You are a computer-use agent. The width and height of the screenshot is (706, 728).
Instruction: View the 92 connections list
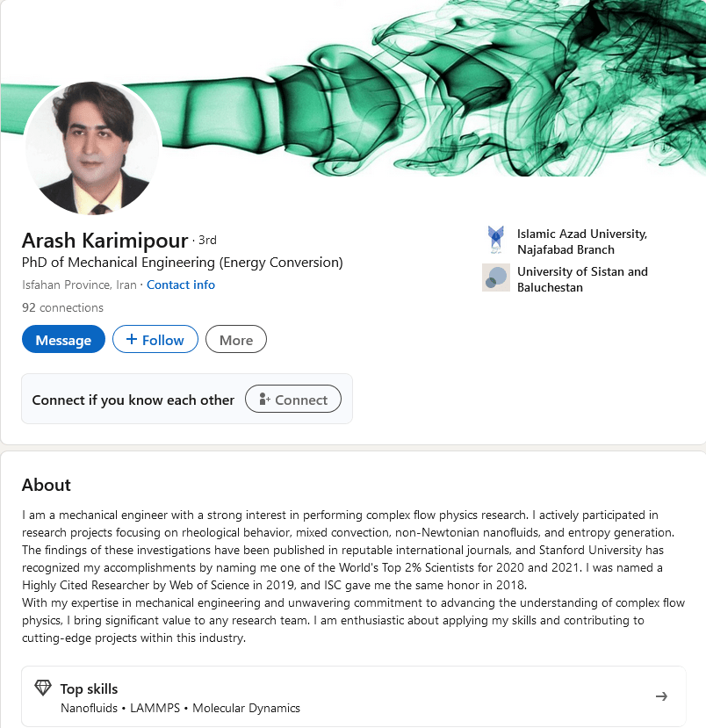62,307
